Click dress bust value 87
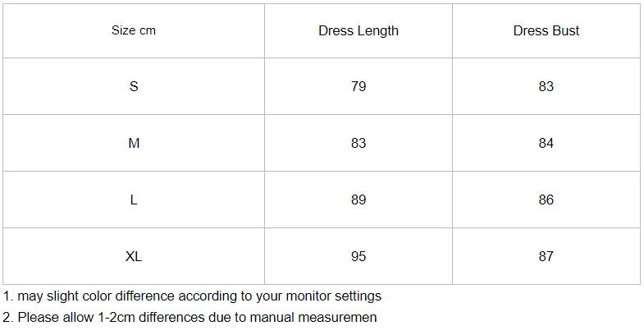 [x=546, y=256]
